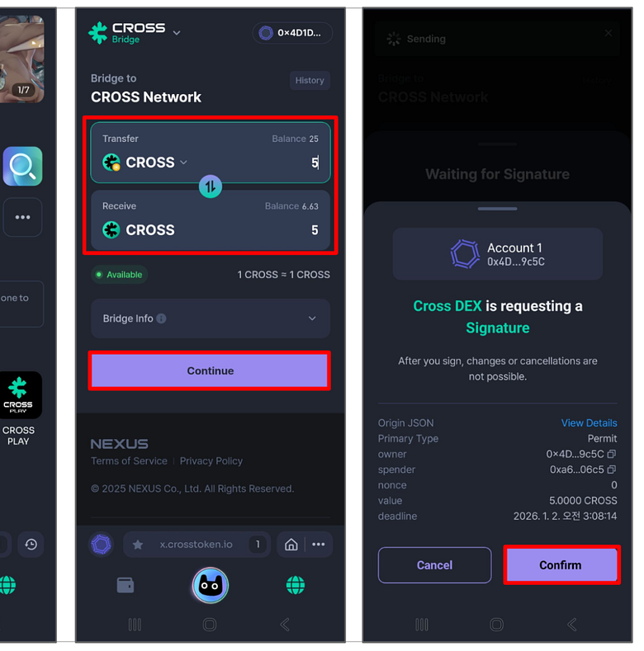Viewport: 644px width, 651px height.
Task: Confirm the signature request
Action: [560, 565]
